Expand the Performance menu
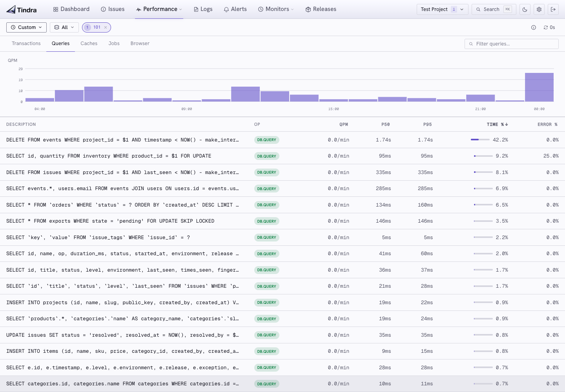 [x=159, y=9]
